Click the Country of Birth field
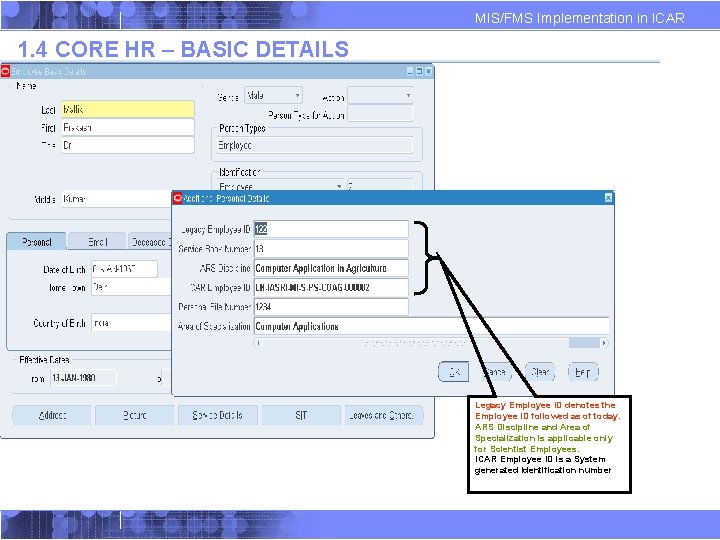 131,323
